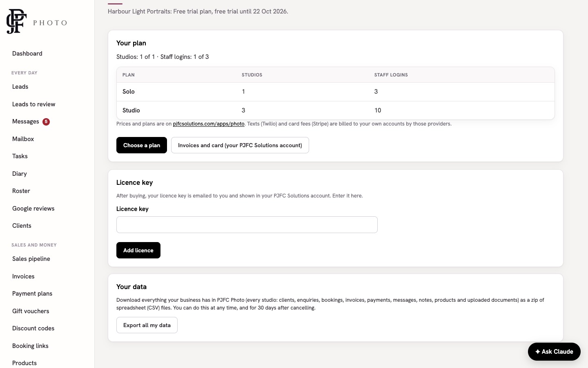Go to Google reviews

pyautogui.click(x=33, y=209)
